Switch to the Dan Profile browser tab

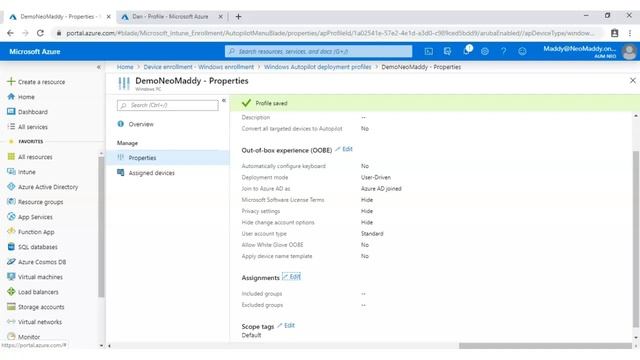(170, 17)
